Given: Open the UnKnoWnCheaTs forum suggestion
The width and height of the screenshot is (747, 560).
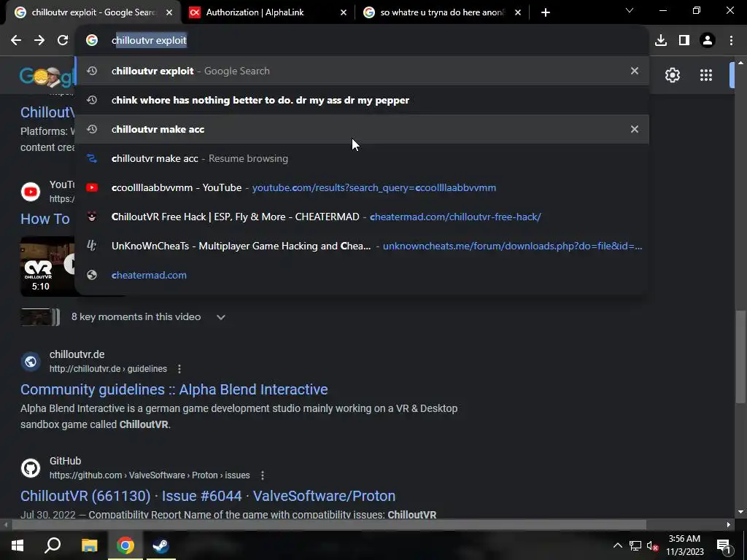Looking at the screenshot, I should pyautogui.click(x=362, y=246).
